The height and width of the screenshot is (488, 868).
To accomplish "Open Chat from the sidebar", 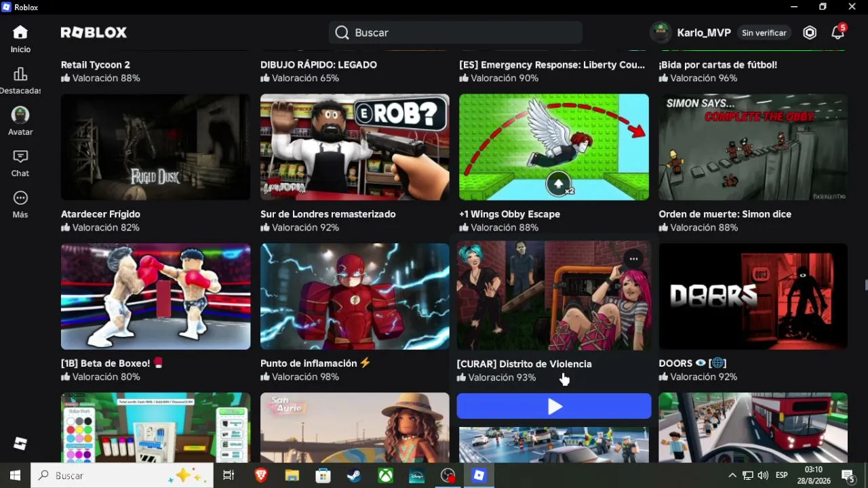I will 20,163.
